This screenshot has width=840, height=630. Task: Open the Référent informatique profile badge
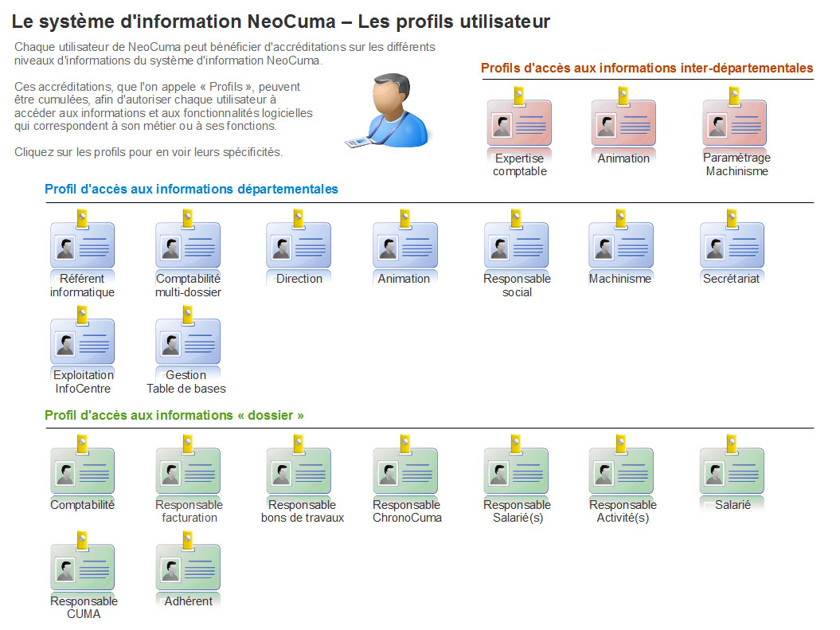83,245
